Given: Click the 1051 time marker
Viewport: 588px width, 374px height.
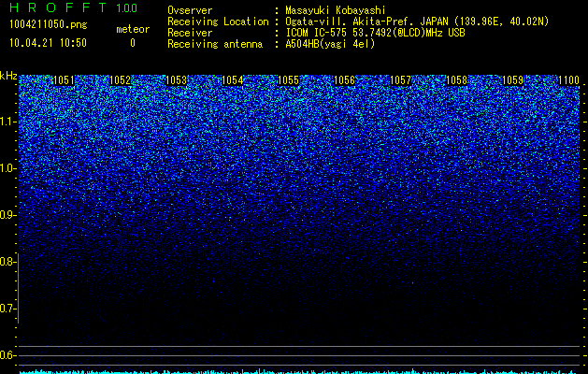Looking at the screenshot, I should [x=64, y=80].
